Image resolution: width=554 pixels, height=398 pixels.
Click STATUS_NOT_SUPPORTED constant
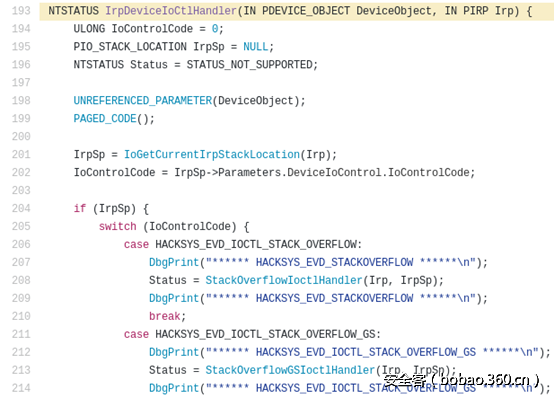pos(249,65)
